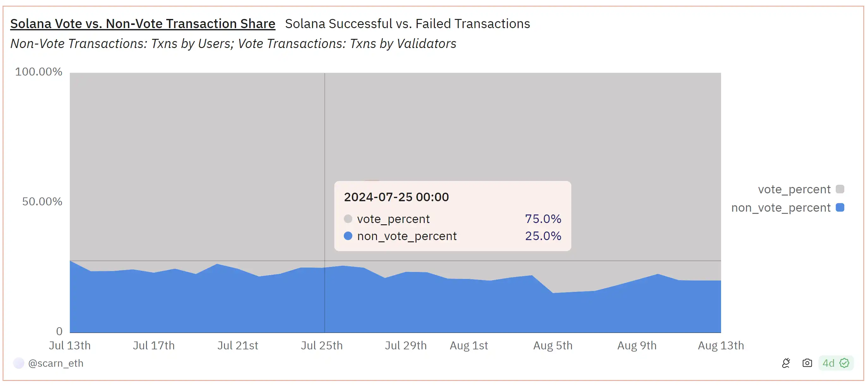Toggle the non_vote_percent series in legend
This screenshot has height=386, width=868.
(x=780, y=208)
